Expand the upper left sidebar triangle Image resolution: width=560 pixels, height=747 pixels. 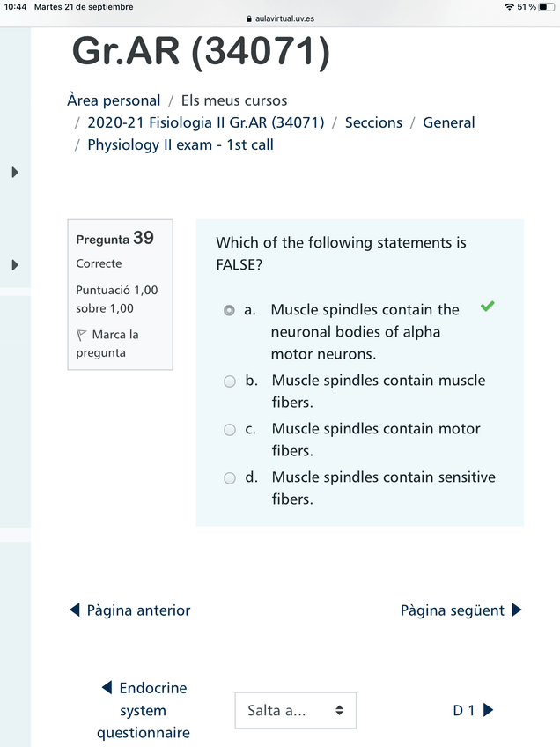point(15,173)
